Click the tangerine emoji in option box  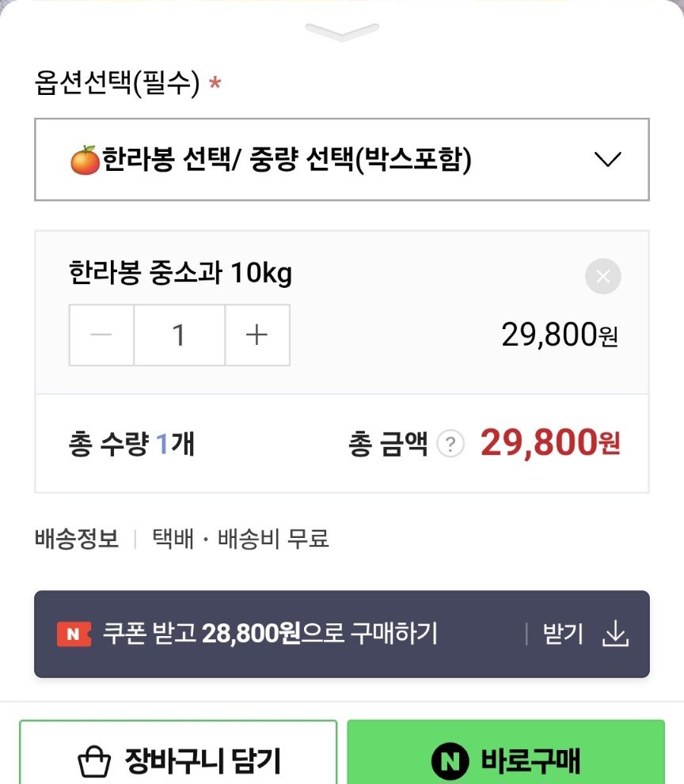pyautogui.click(x=85, y=160)
